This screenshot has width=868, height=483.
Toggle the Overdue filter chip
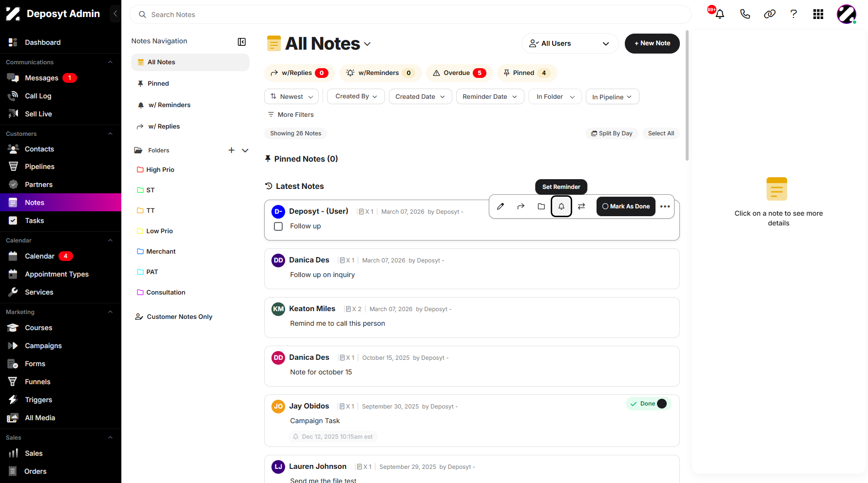click(459, 73)
